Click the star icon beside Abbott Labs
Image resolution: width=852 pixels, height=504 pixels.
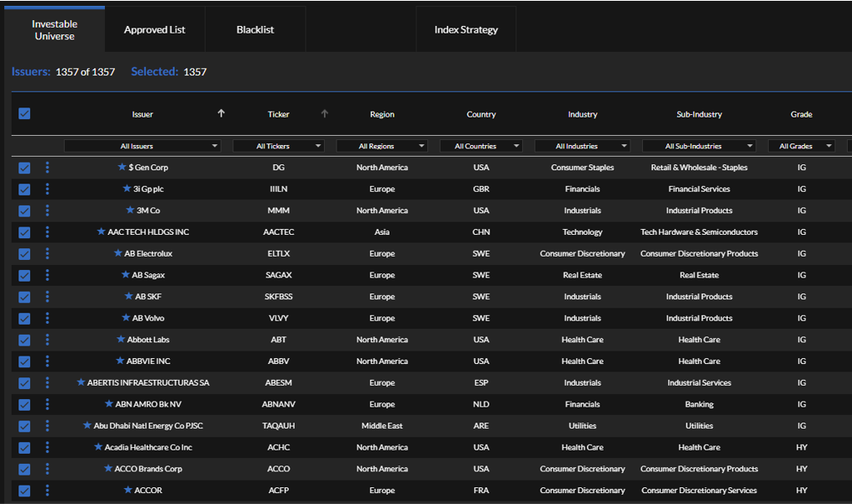coord(121,340)
